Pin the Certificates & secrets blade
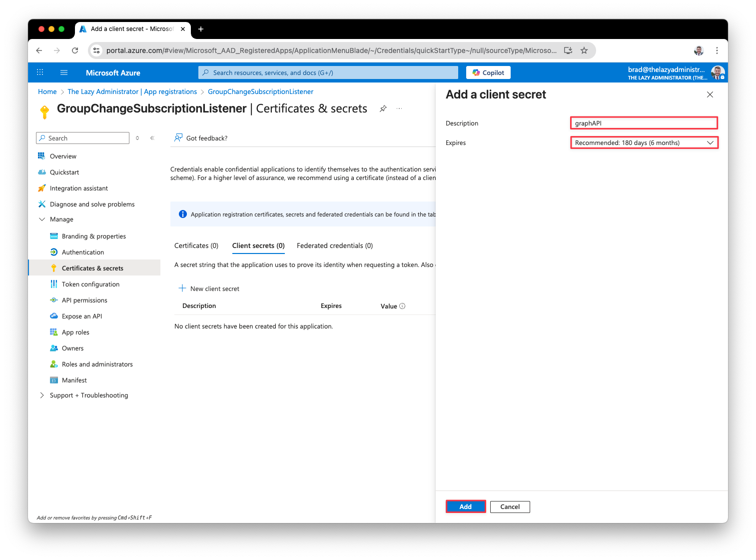 (x=383, y=108)
